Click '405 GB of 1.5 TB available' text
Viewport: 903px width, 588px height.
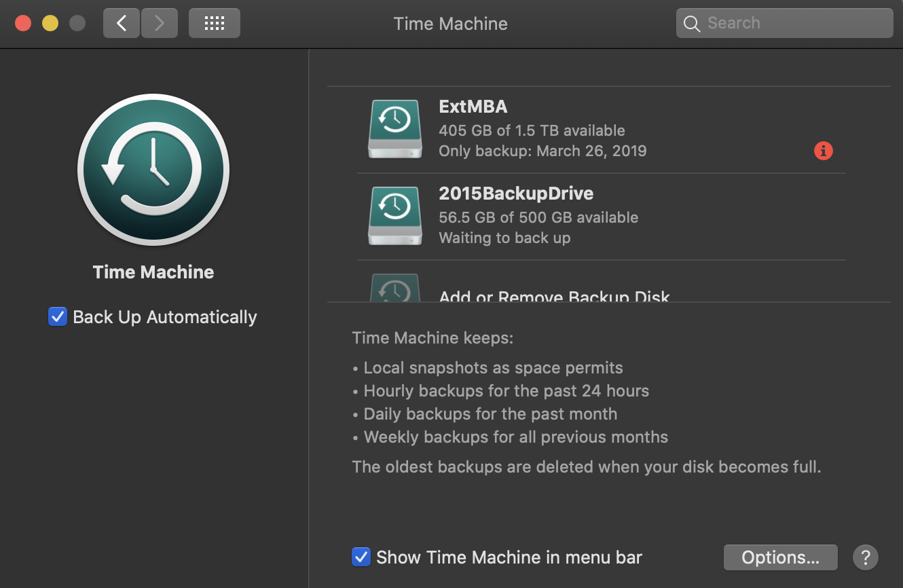coord(532,130)
